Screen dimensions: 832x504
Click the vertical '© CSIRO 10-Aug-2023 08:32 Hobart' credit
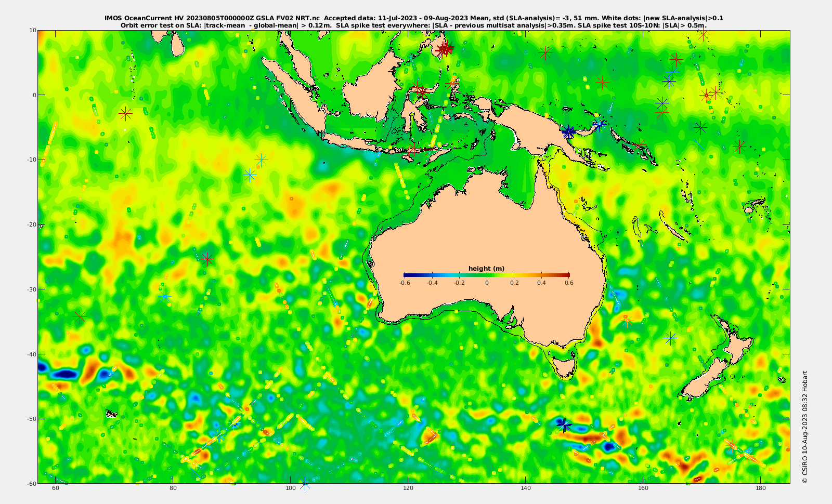(x=805, y=427)
